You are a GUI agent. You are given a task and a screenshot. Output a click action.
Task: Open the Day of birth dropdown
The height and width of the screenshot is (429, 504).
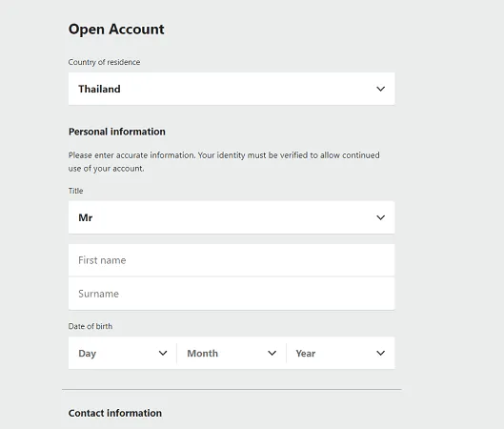point(123,353)
